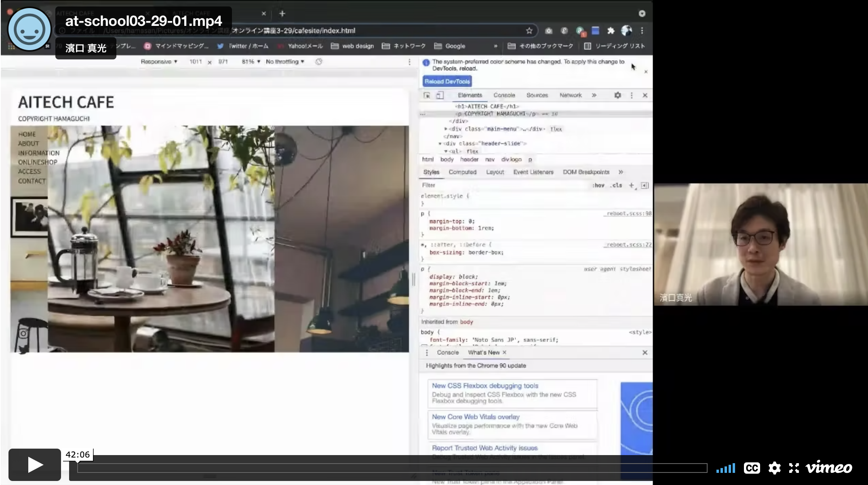Open Google bookmarks folder
This screenshot has height=485, width=868.
[450, 46]
